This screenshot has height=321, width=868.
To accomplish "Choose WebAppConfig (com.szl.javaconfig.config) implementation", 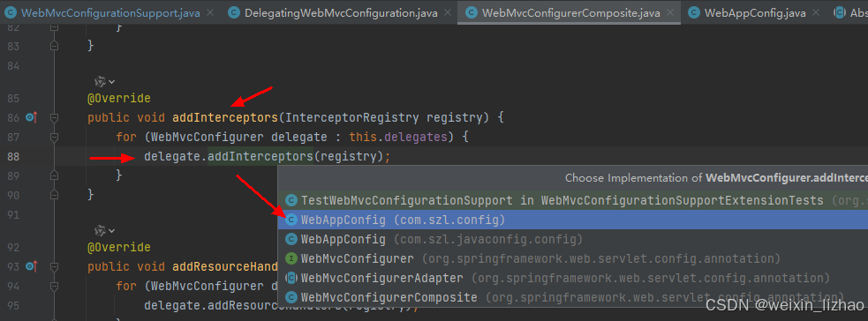I will coord(573,239).
